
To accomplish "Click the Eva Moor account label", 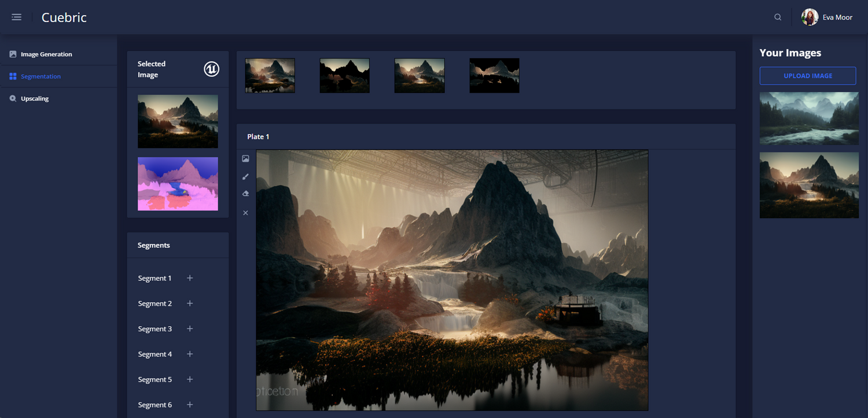I will pos(837,17).
